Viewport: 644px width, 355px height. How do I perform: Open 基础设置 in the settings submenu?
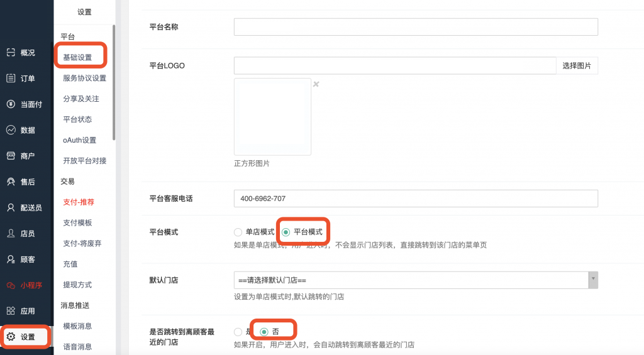pyautogui.click(x=77, y=57)
